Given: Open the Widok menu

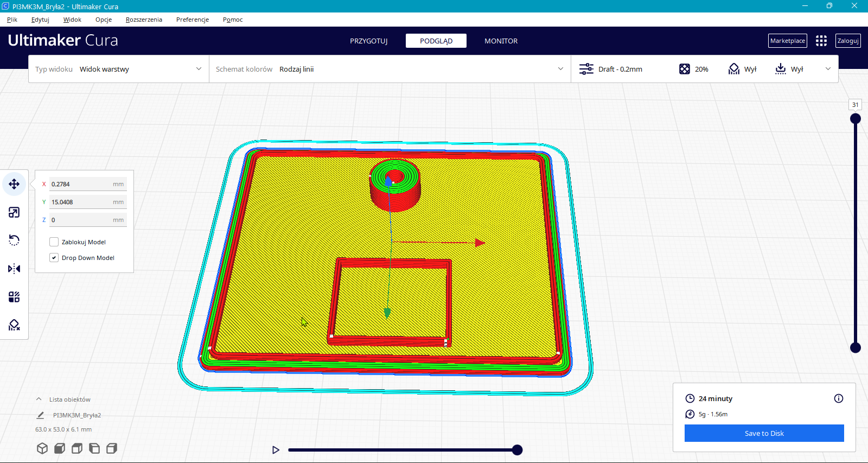Looking at the screenshot, I should coord(72,20).
